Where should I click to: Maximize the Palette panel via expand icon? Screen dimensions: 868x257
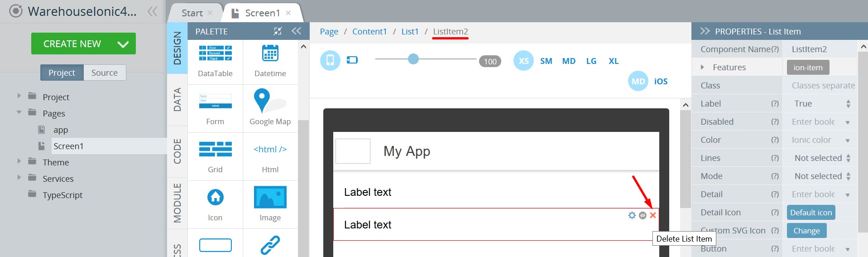tap(278, 31)
